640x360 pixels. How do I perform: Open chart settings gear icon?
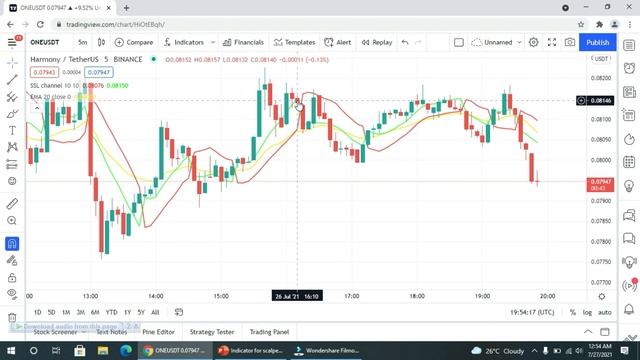(x=533, y=42)
